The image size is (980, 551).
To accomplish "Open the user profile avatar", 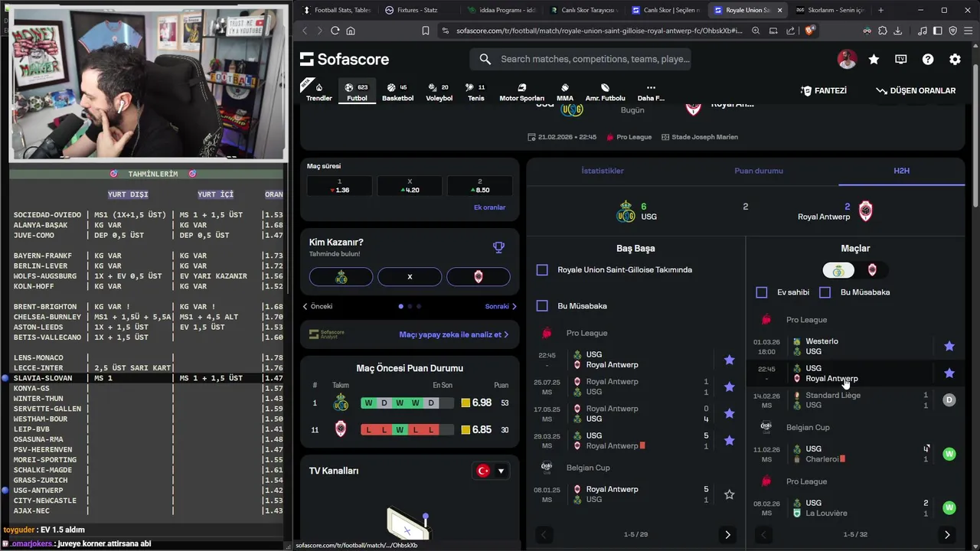I will click(x=847, y=59).
